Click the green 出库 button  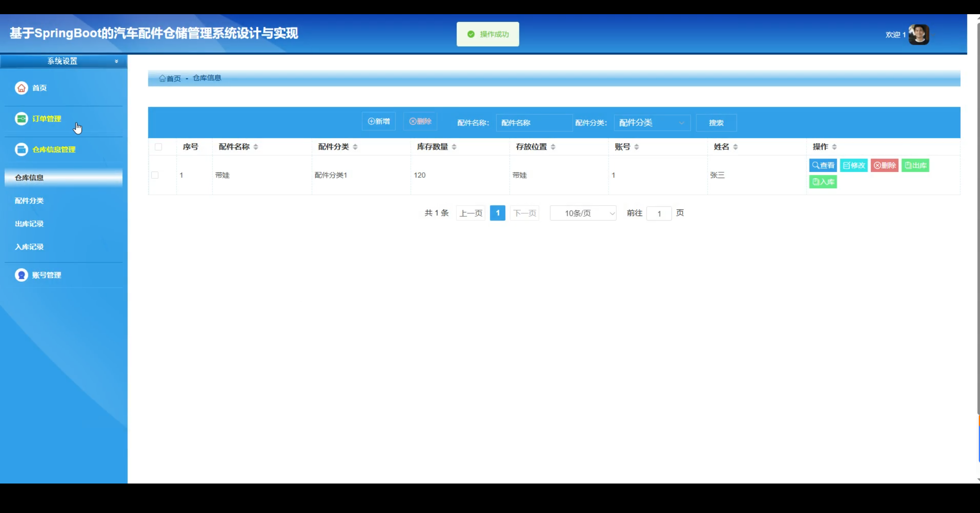click(915, 165)
